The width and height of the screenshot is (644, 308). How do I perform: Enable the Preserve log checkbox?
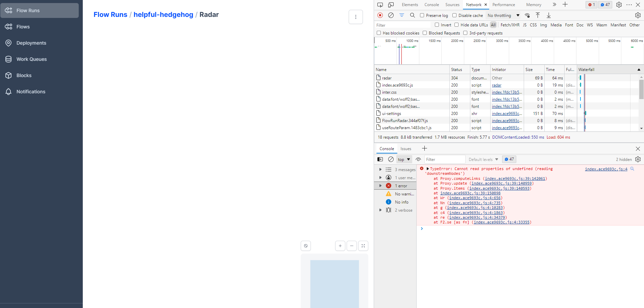422,15
